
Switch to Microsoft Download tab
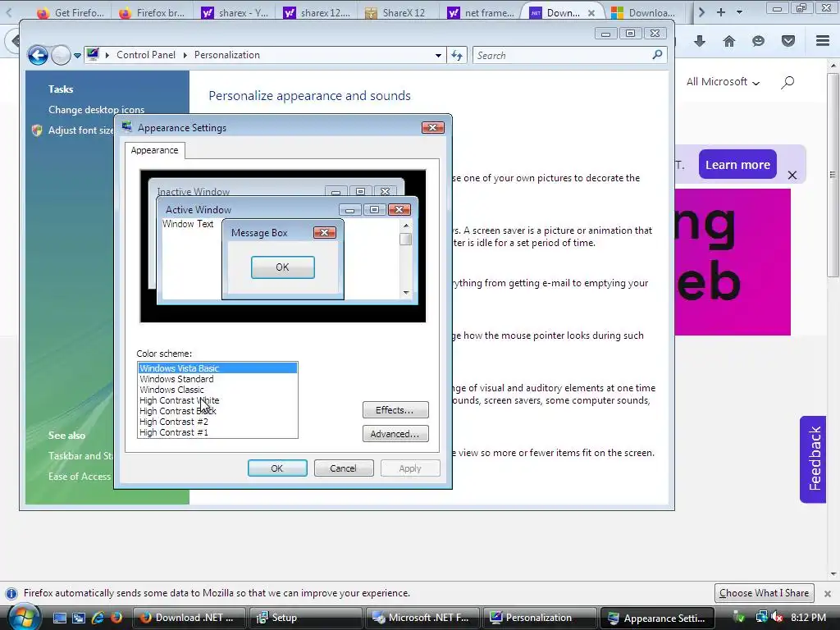click(x=644, y=12)
